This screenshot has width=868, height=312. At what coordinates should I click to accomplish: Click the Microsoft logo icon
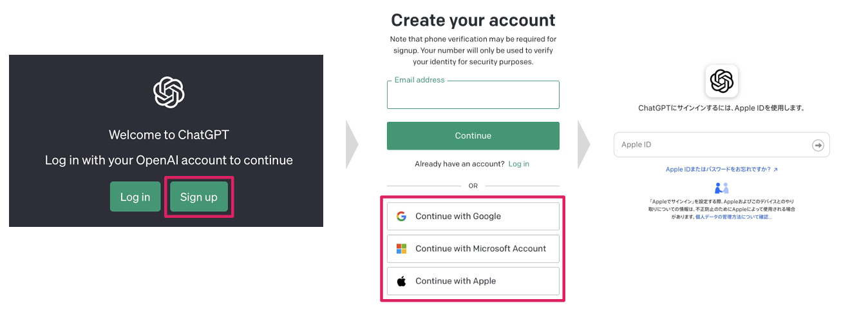click(x=401, y=249)
